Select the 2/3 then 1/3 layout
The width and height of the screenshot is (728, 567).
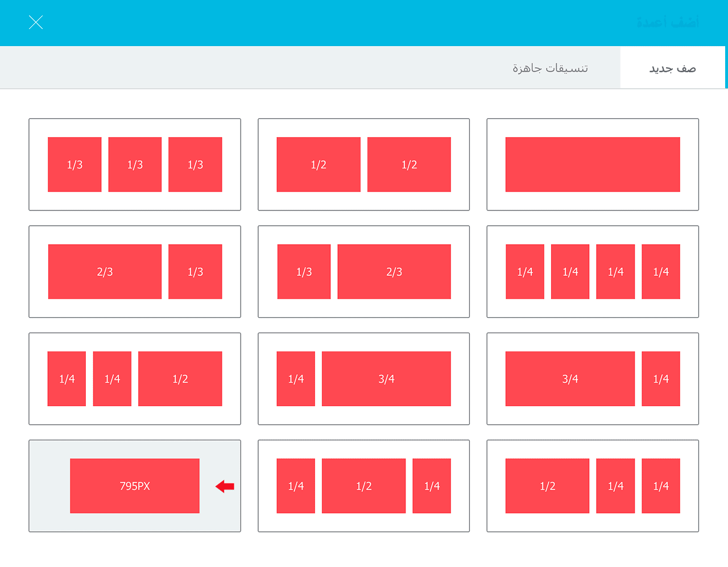pos(135,272)
